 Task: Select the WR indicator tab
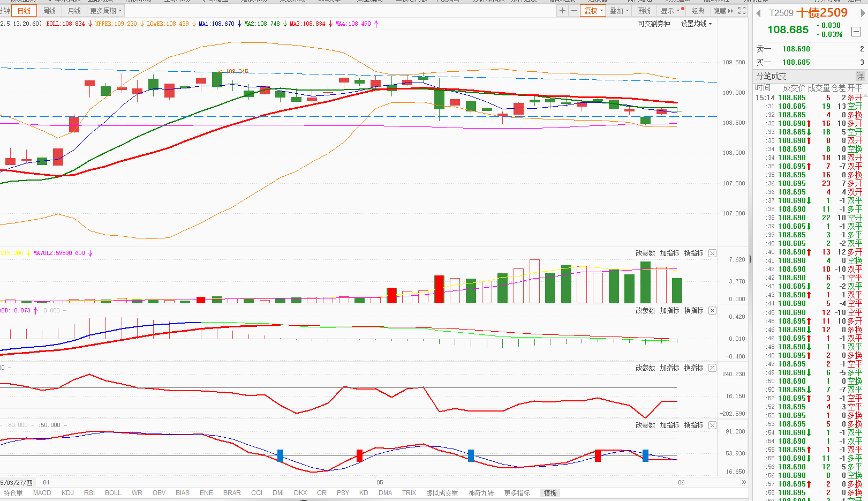137,493
